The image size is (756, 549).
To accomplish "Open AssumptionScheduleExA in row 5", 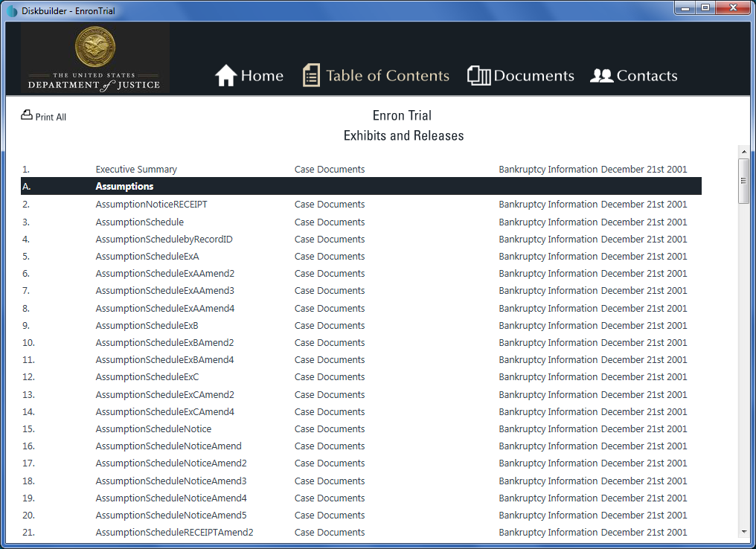I will (x=147, y=257).
